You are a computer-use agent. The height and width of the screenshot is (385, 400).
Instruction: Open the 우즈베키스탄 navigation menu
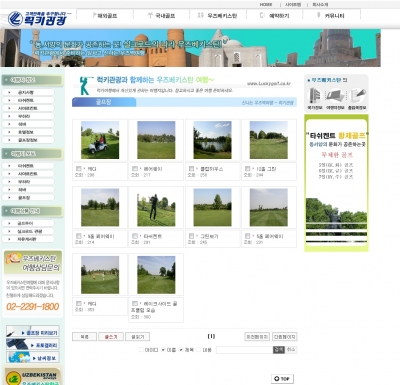[218, 15]
